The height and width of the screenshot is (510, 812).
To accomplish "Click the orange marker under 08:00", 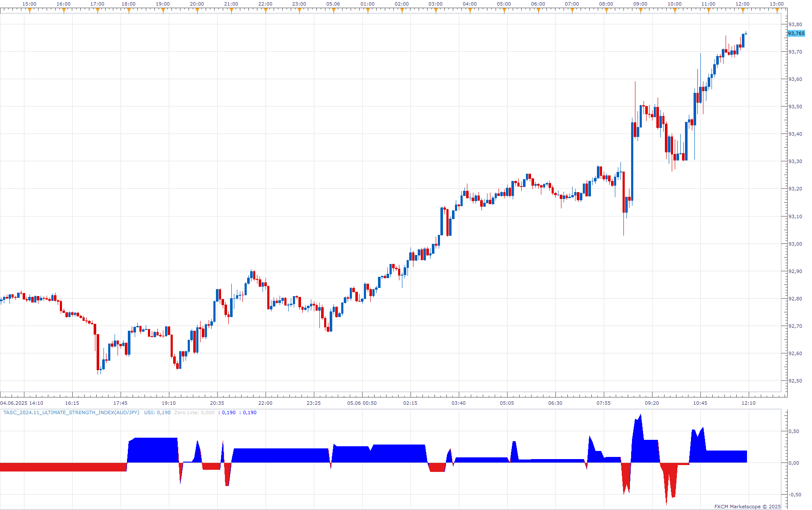I will pos(606,11).
